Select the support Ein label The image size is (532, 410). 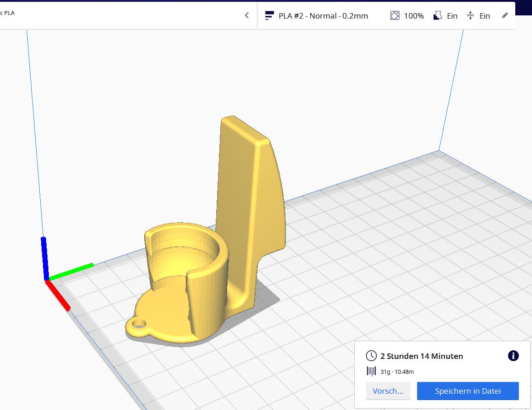(x=452, y=15)
